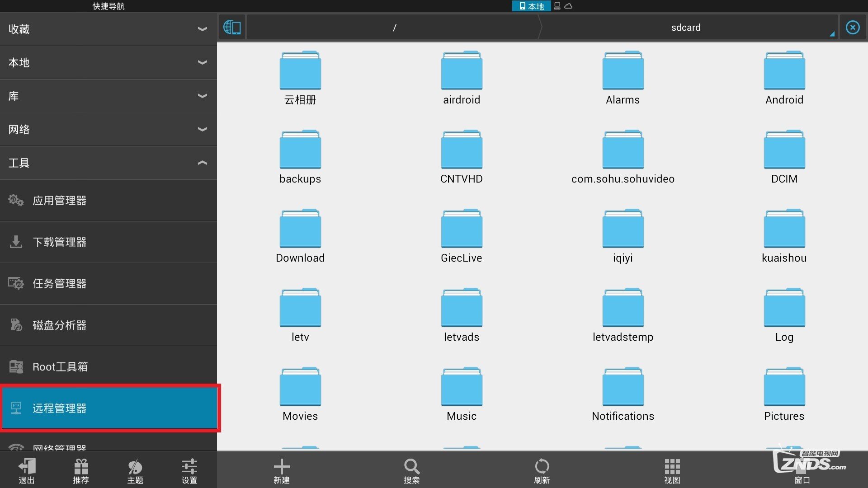Toggle navigation panel globe-phone icon
The height and width of the screenshot is (488, 868).
tap(232, 28)
